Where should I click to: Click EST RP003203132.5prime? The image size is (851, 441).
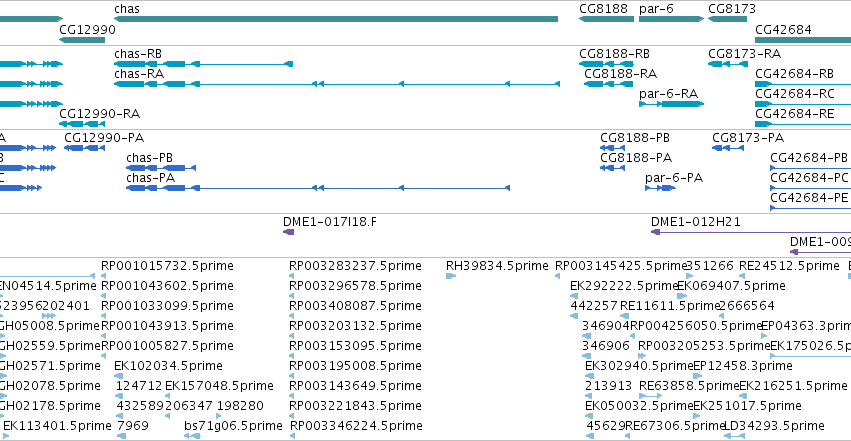pyautogui.click(x=355, y=326)
